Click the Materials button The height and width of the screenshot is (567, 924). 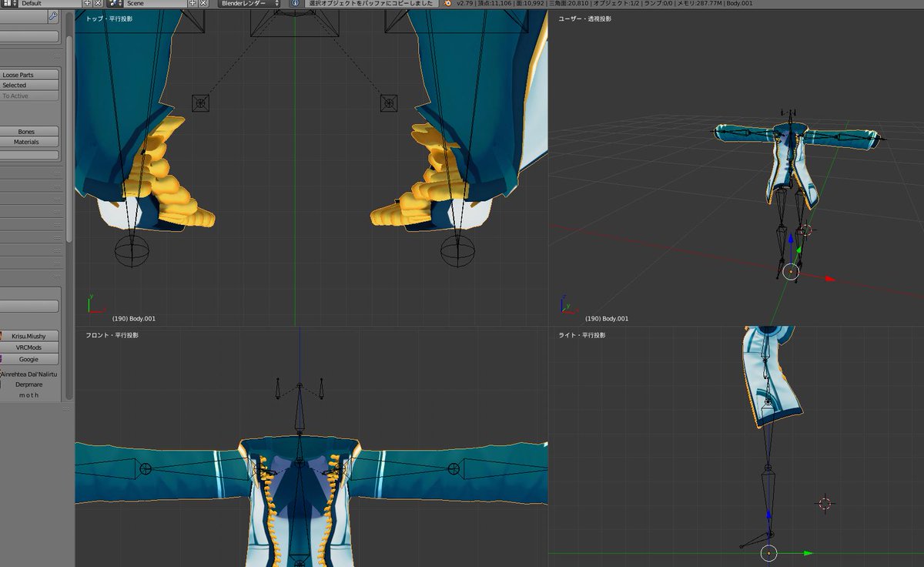click(x=30, y=142)
